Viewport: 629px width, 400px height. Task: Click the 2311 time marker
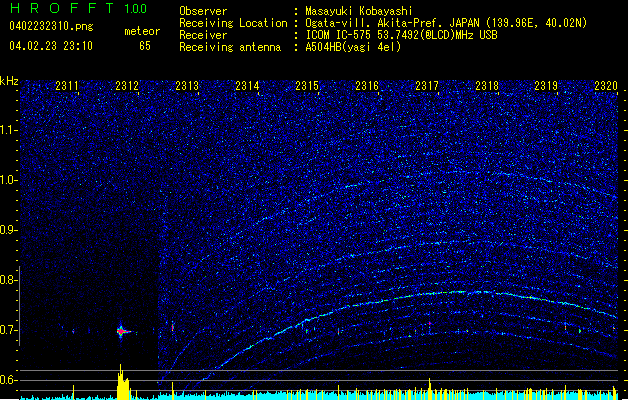(67, 86)
